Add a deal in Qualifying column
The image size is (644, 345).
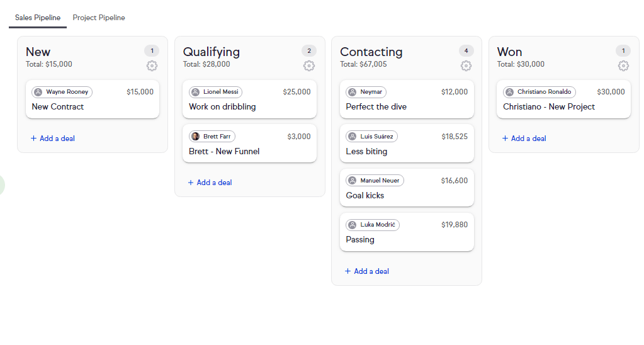210,183
